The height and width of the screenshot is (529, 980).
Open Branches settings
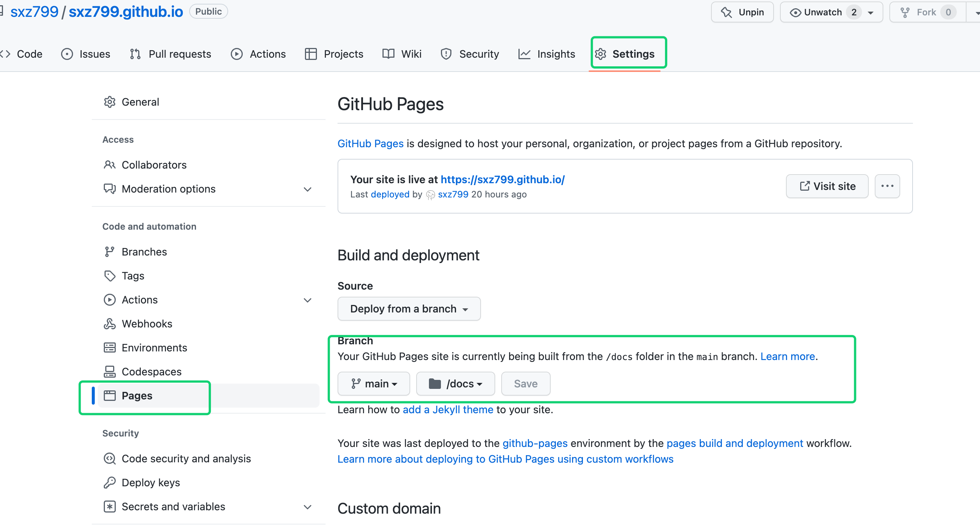[208, 251]
